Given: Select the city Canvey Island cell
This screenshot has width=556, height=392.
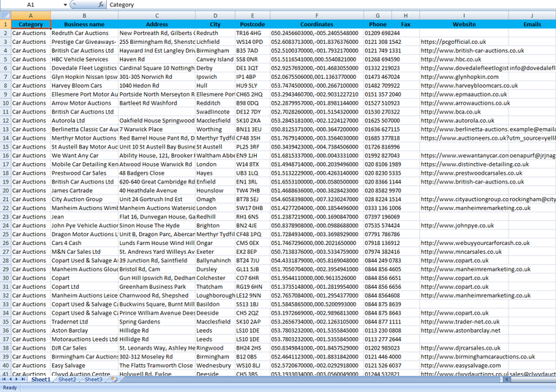Looking at the screenshot, I should point(215,59).
